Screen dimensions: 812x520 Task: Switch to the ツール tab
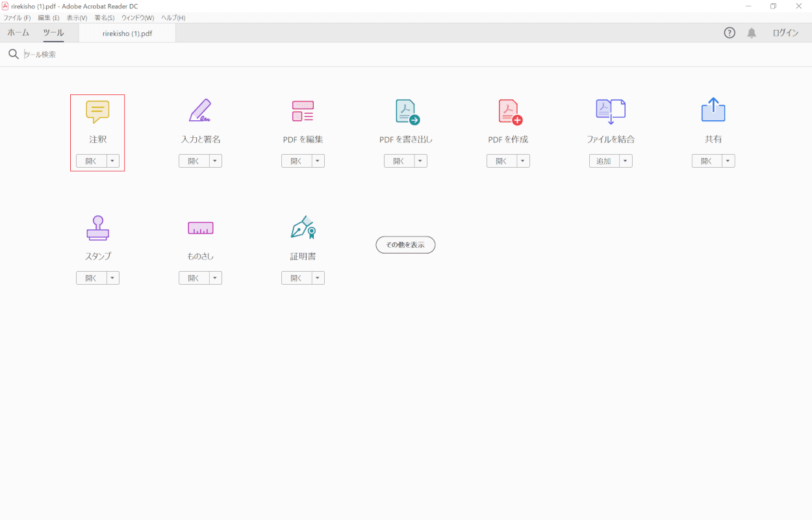(53, 32)
